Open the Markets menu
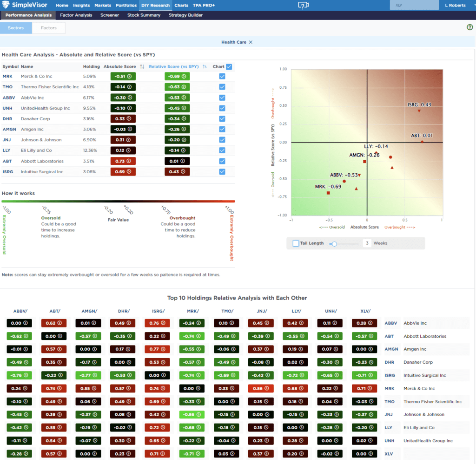 [103, 5]
